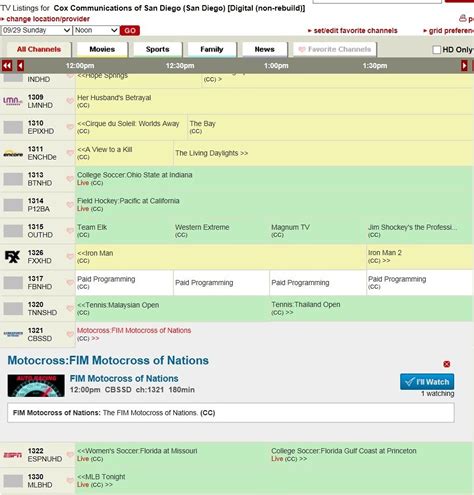Favorite the 1310 EPIXHD channel heart
This screenshot has width=474, height=495.
(x=70, y=127)
